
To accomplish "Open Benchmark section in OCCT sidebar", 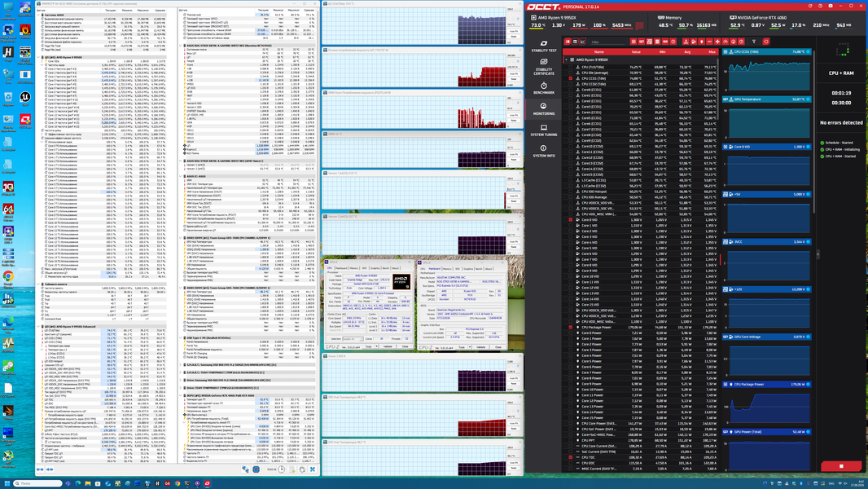I will [x=544, y=88].
